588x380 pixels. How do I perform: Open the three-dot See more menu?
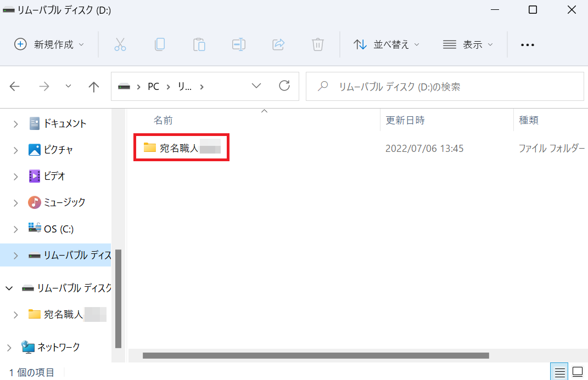click(527, 45)
